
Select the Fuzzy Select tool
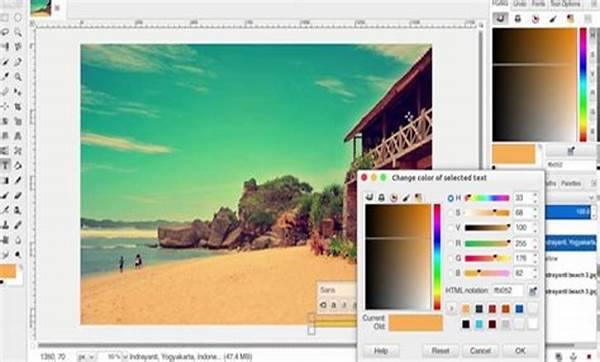(18, 32)
